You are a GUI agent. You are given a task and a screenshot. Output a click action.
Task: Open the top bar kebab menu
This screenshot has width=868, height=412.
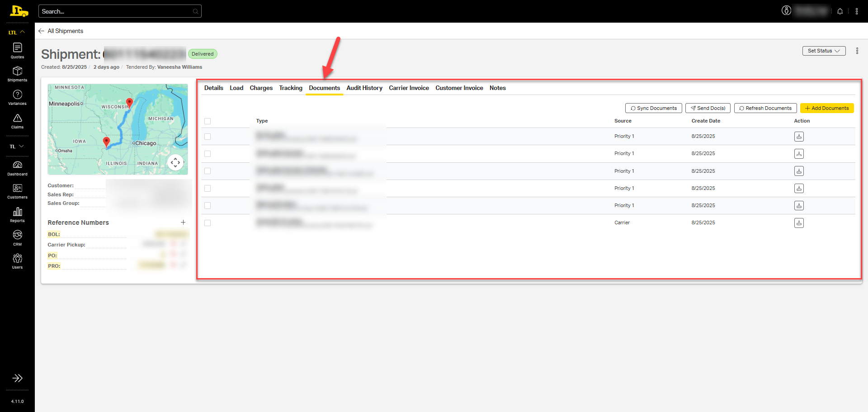(x=857, y=11)
